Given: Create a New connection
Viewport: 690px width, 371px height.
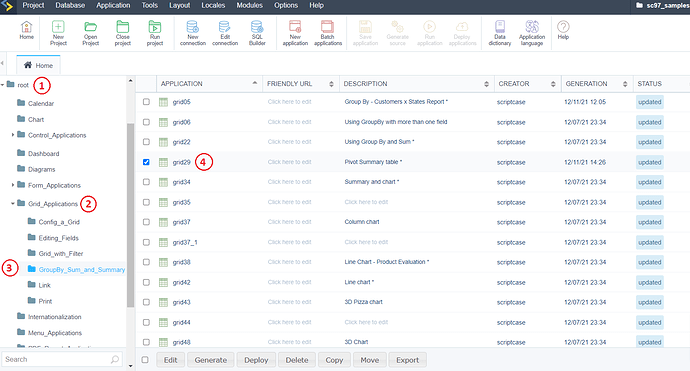Looking at the screenshot, I should [193, 33].
